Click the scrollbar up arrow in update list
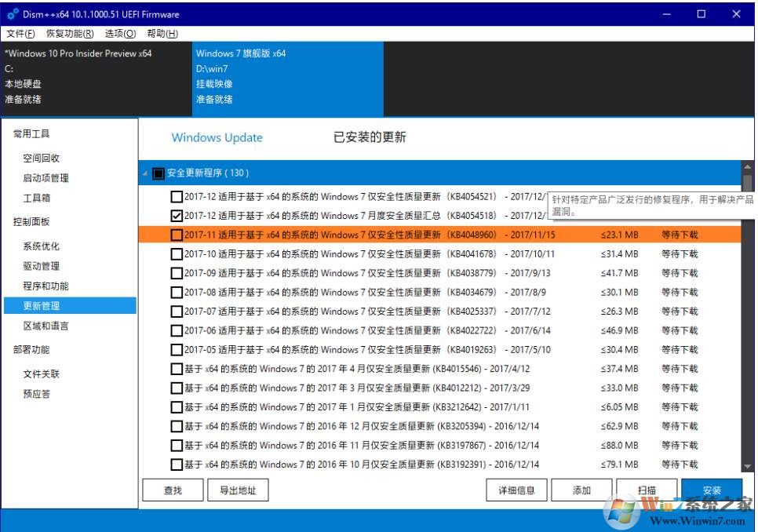 point(747,167)
